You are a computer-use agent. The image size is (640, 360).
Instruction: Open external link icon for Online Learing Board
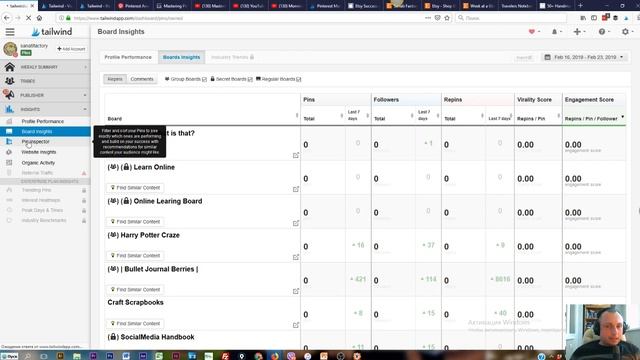296,223
